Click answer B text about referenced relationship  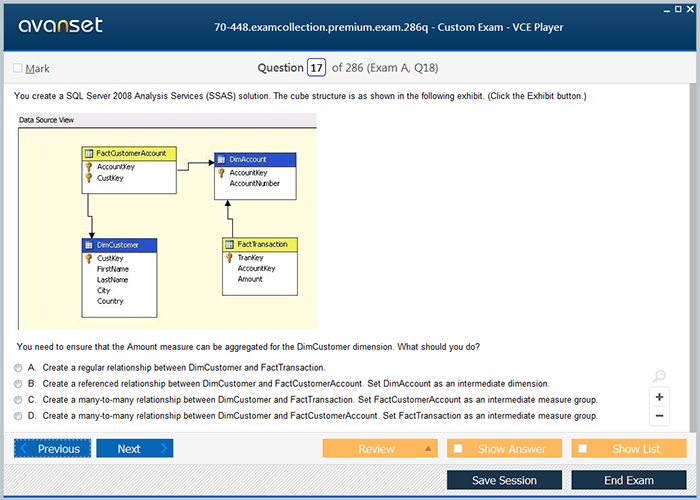(296, 384)
